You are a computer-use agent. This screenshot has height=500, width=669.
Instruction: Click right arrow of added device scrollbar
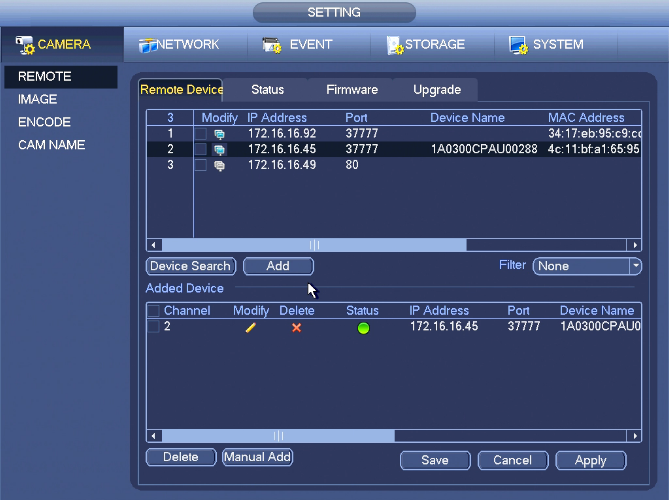click(x=634, y=436)
